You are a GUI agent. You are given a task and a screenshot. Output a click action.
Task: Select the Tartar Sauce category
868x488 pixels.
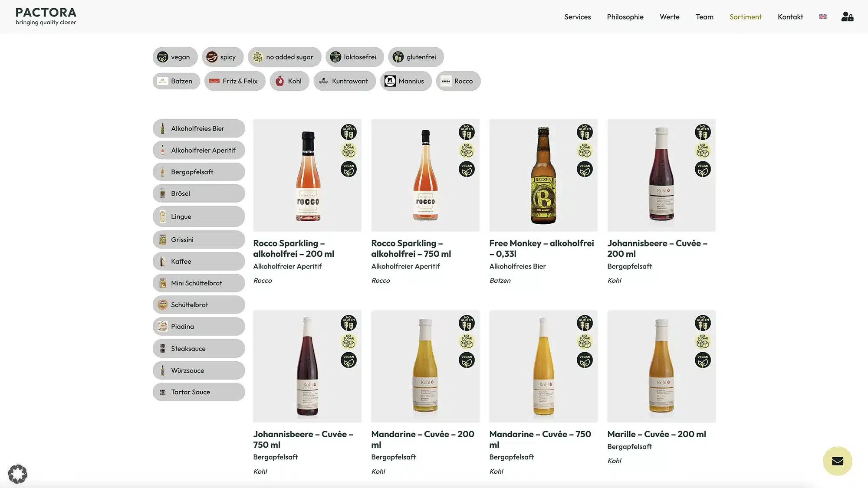199,392
